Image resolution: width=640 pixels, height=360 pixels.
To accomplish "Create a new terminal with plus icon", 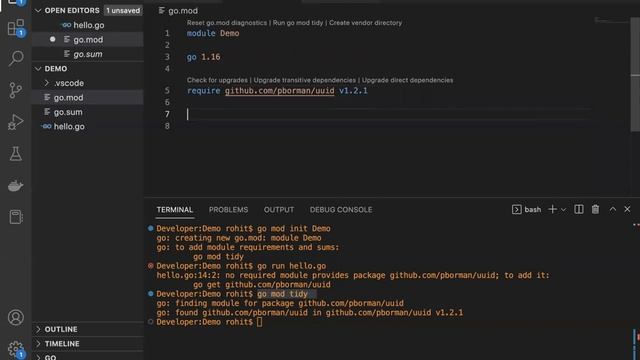I will [x=552, y=209].
